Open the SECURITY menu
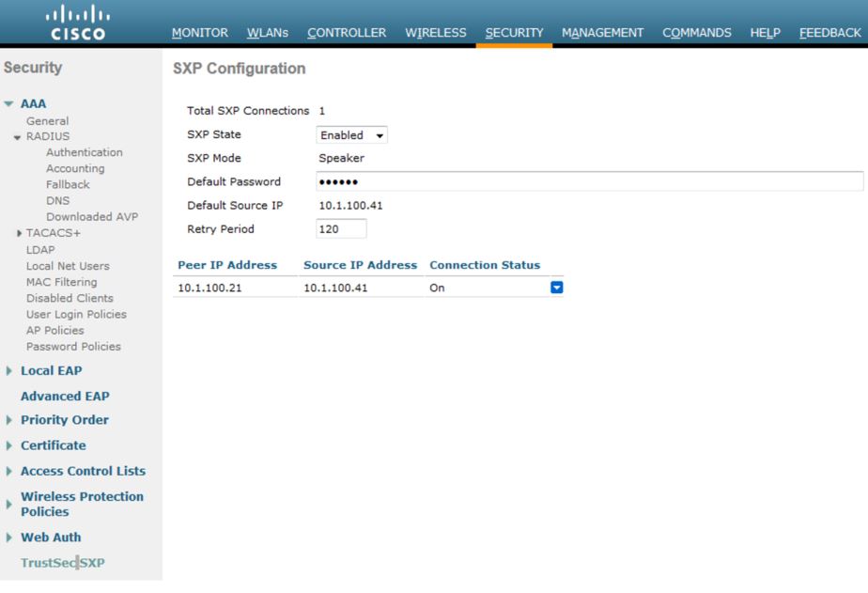This screenshot has height=593, width=868. tap(514, 33)
